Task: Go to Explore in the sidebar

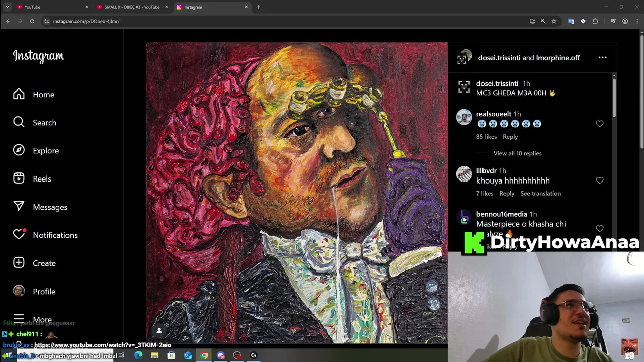Action: 36,151
